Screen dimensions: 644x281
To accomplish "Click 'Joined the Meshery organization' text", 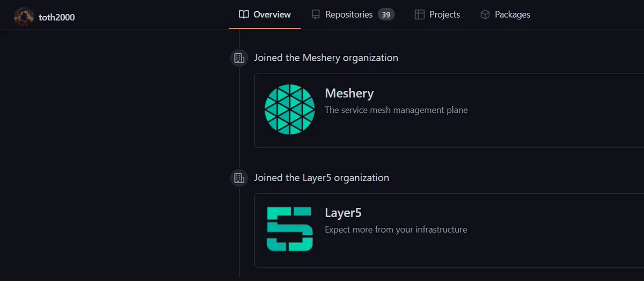I will click(x=326, y=57).
